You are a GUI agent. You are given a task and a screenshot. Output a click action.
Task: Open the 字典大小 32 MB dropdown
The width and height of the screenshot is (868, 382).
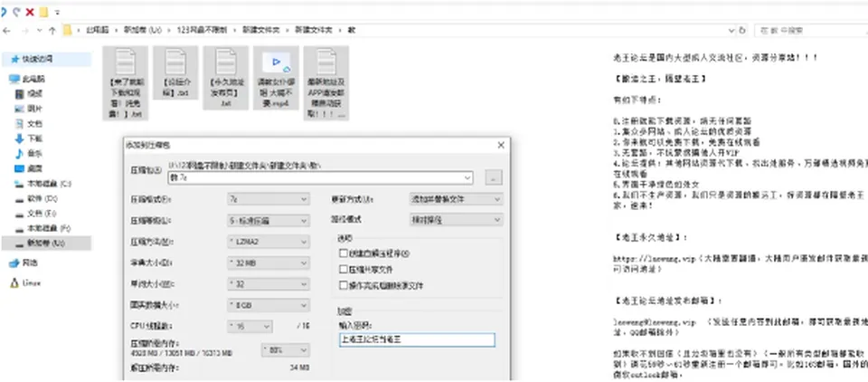pos(268,263)
